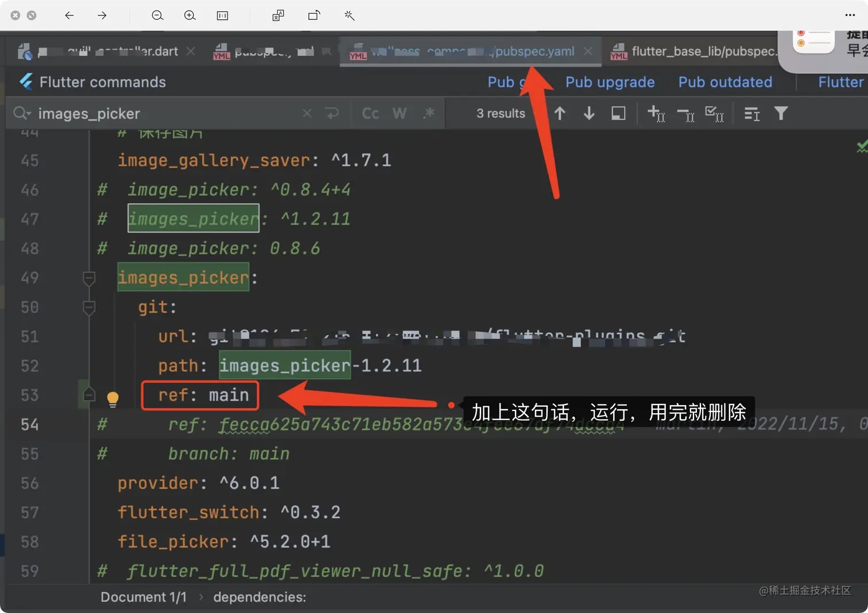Collapse the git block on line 50

click(x=89, y=308)
